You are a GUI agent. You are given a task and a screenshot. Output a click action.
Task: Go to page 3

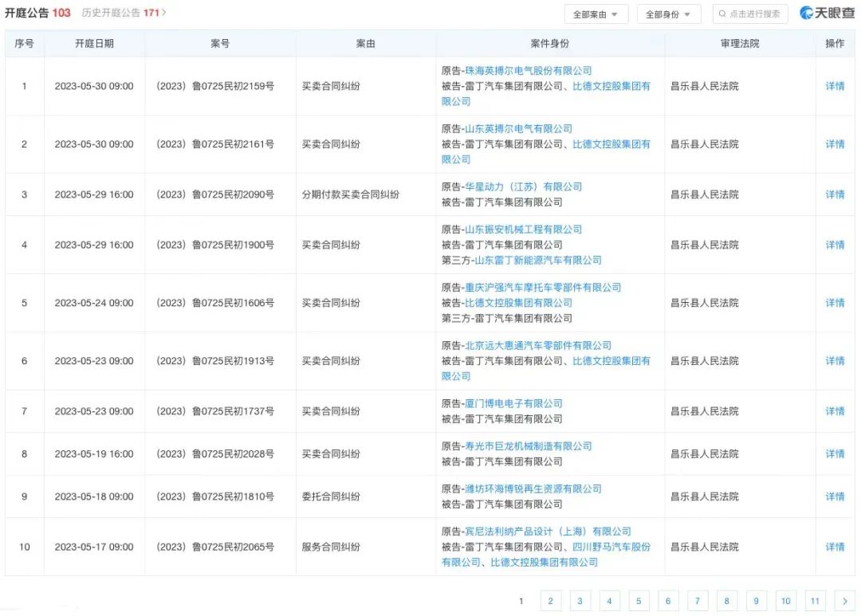coord(580,601)
